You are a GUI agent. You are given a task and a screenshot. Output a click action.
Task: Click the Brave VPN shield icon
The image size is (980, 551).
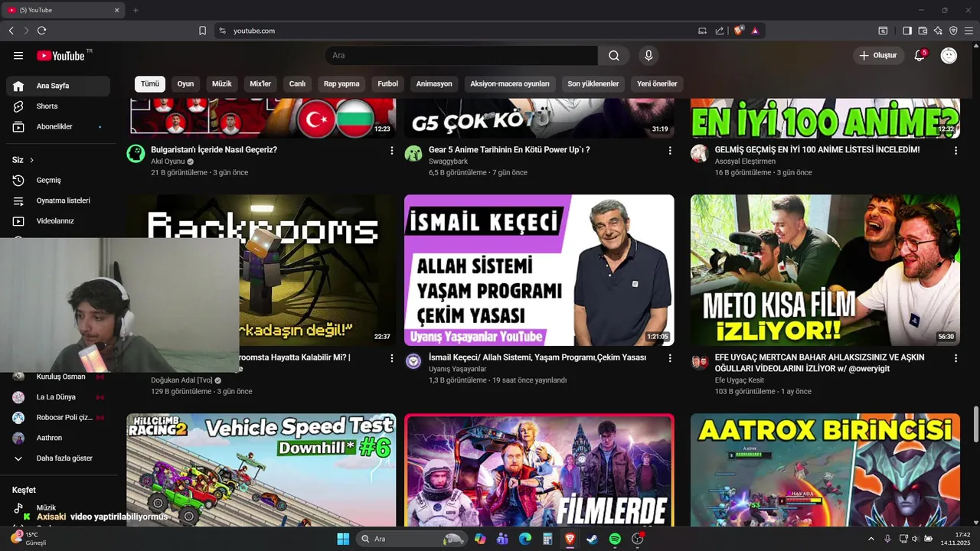[x=953, y=31]
